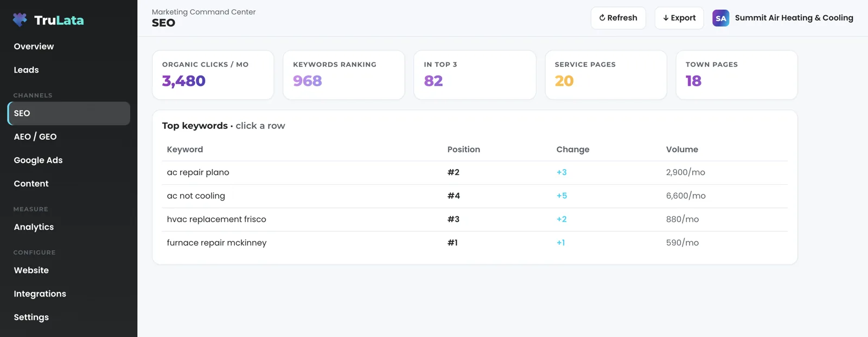Click the +1 change value

[560, 243]
